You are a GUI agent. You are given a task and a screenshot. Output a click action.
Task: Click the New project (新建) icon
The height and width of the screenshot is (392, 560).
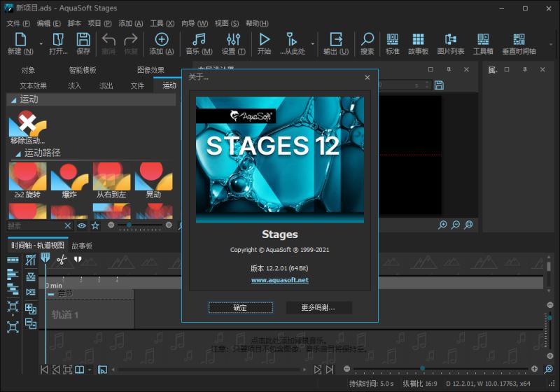coord(20,39)
